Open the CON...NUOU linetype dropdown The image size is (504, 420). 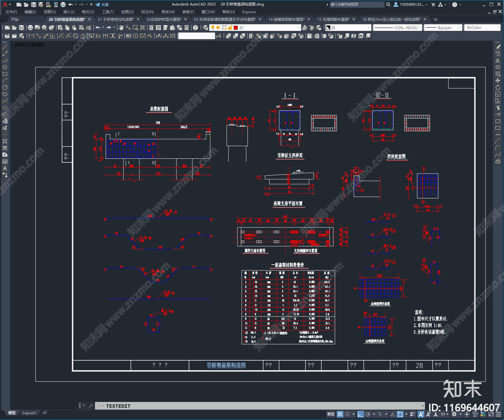click(x=397, y=28)
